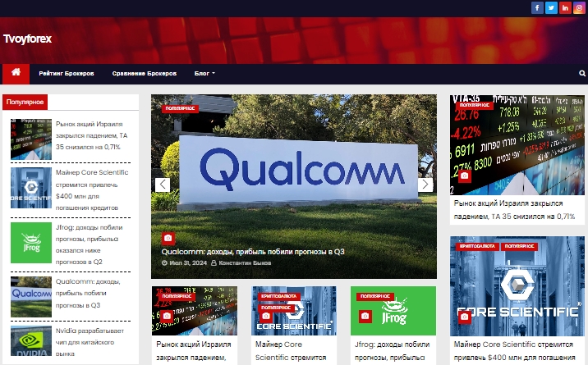Click camera icon on large Core Scientific card
The width and height of the screenshot is (588, 365).
(464, 317)
